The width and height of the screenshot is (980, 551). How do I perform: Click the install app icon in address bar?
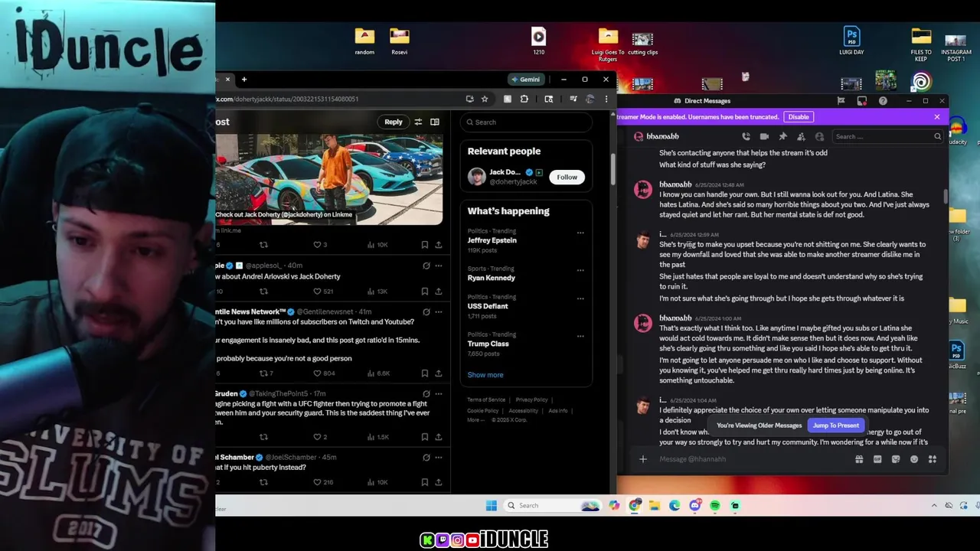click(469, 99)
